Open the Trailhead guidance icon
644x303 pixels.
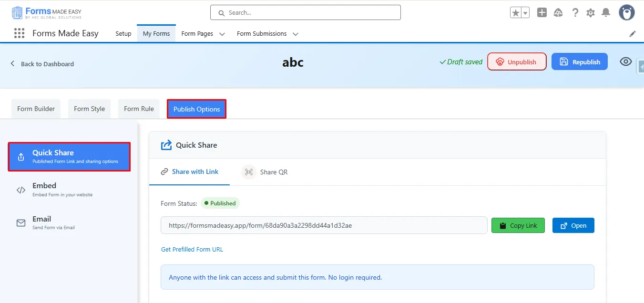click(x=558, y=13)
